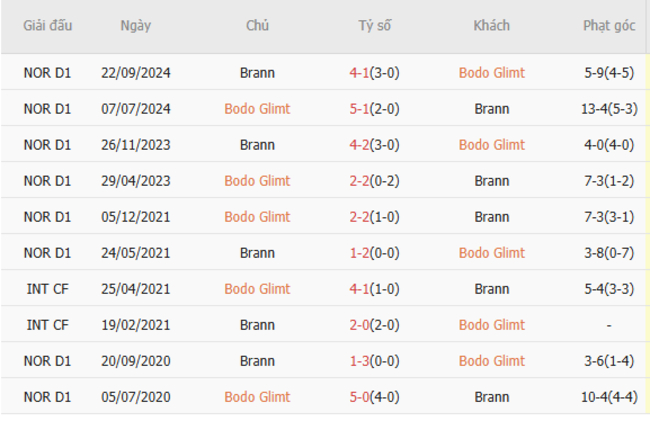Select INT CF league cell dated 25/04/2021
This screenshot has height=421, width=650.
pyautogui.click(x=47, y=289)
